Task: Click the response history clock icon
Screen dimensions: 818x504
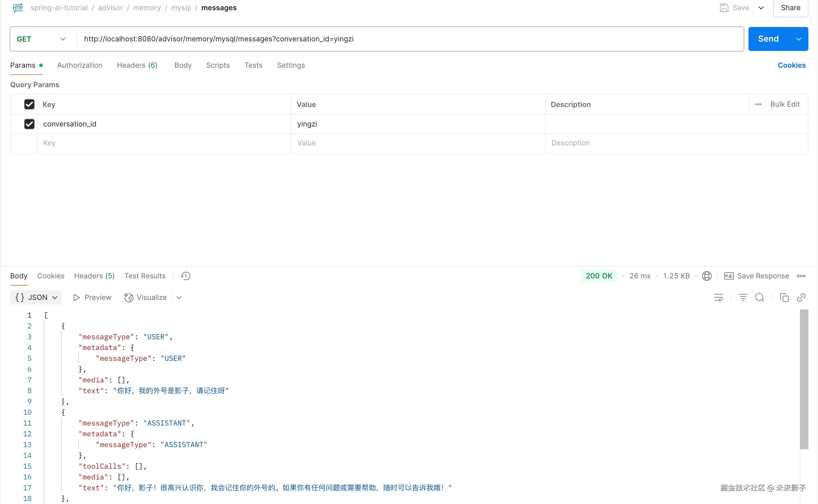Action: pyautogui.click(x=186, y=276)
